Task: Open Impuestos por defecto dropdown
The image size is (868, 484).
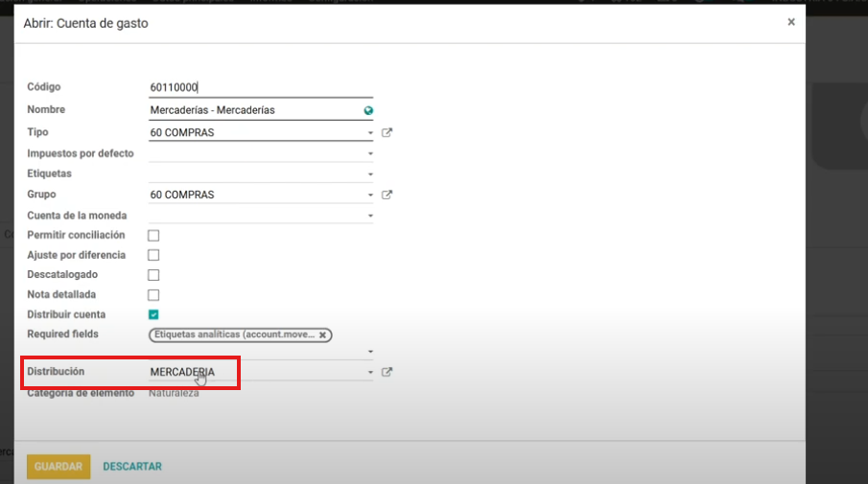Action: (x=370, y=153)
